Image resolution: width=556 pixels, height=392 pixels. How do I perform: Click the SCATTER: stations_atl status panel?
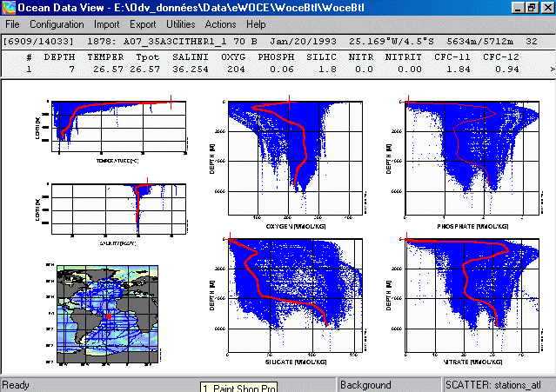pos(497,383)
